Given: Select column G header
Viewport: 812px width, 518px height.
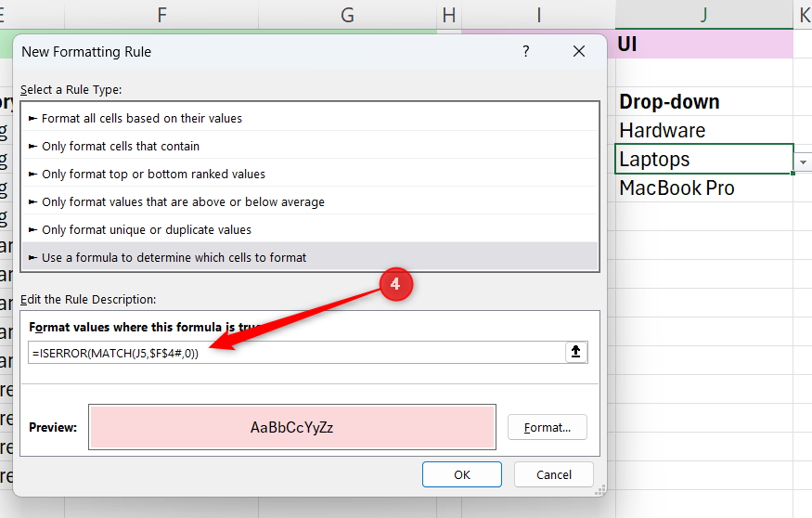Looking at the screenshot, I should click(x=347, y=15).
